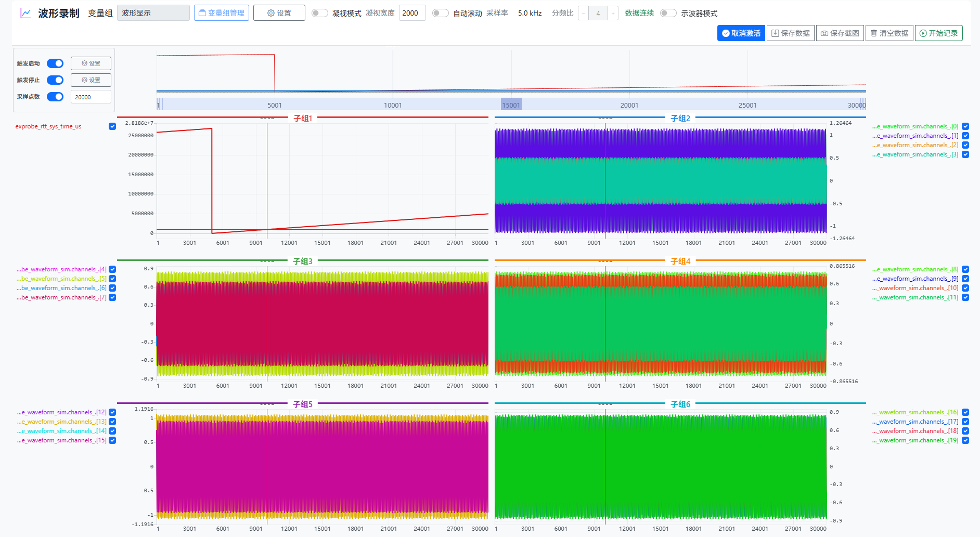Uncheck the channels_[19] checkbox
Screen dimensions: 980x537
point(965,440)
